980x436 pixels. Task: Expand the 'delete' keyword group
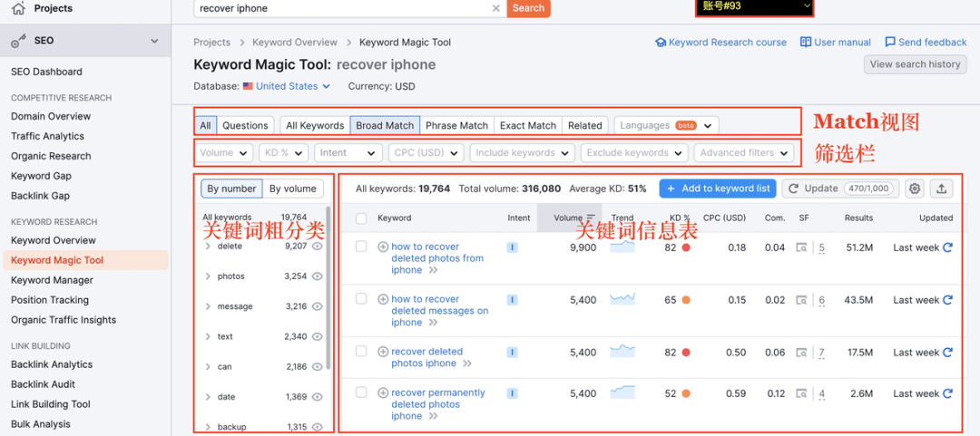pos(208,247)
